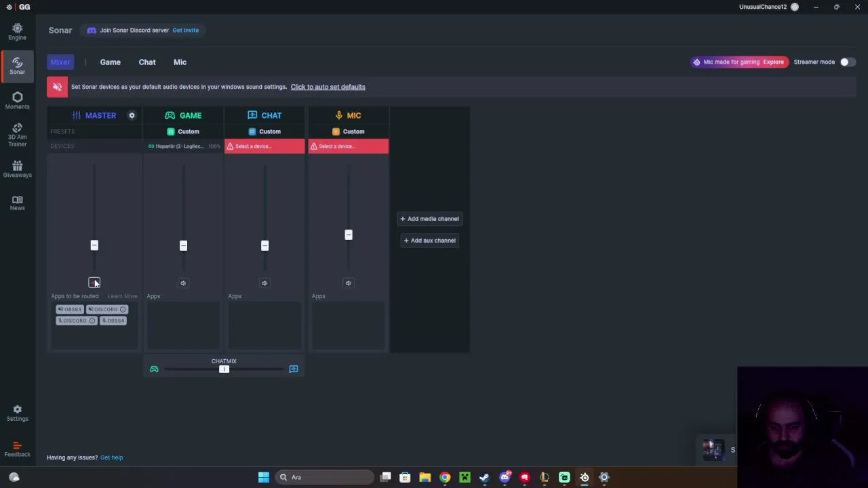Screen dimensions: 868x488
Task: Open the Game device dropdown Hoparlör
Action: click(x=184, y=146)
